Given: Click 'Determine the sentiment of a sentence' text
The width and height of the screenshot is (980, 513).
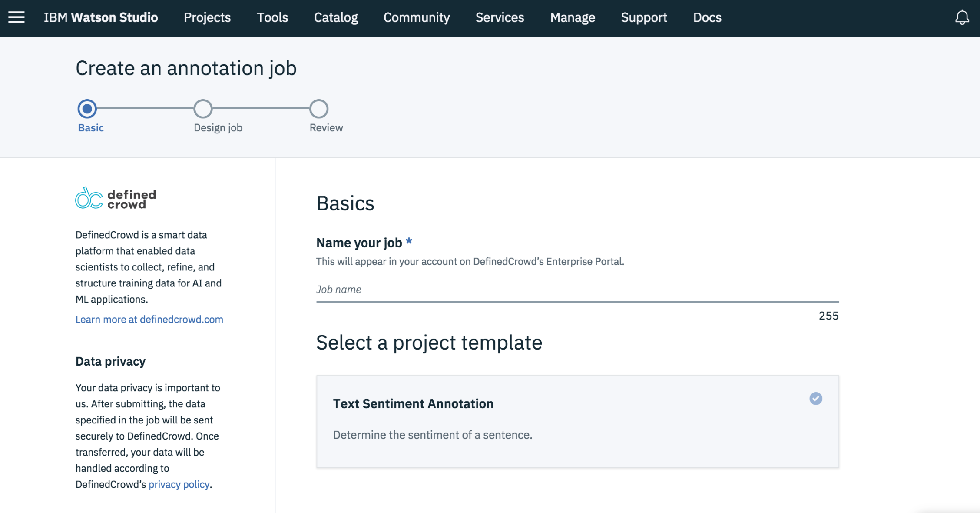Looking at the screenshot, I should 433,435.
